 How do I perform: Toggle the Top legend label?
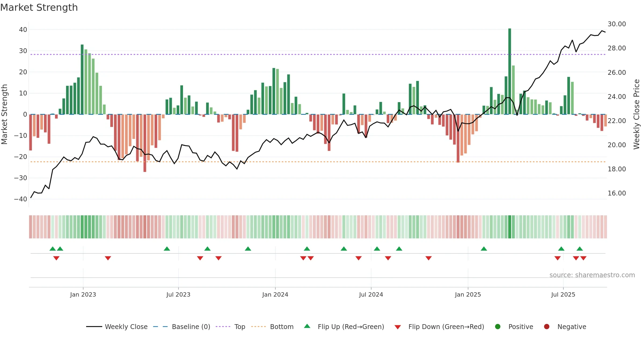pyautogui.click(x=240, y=327)
